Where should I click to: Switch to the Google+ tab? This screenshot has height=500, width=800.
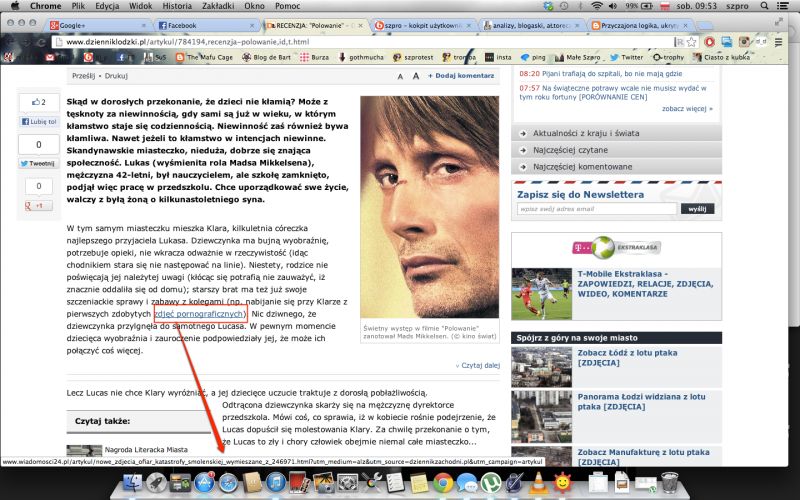coord(98,25)
